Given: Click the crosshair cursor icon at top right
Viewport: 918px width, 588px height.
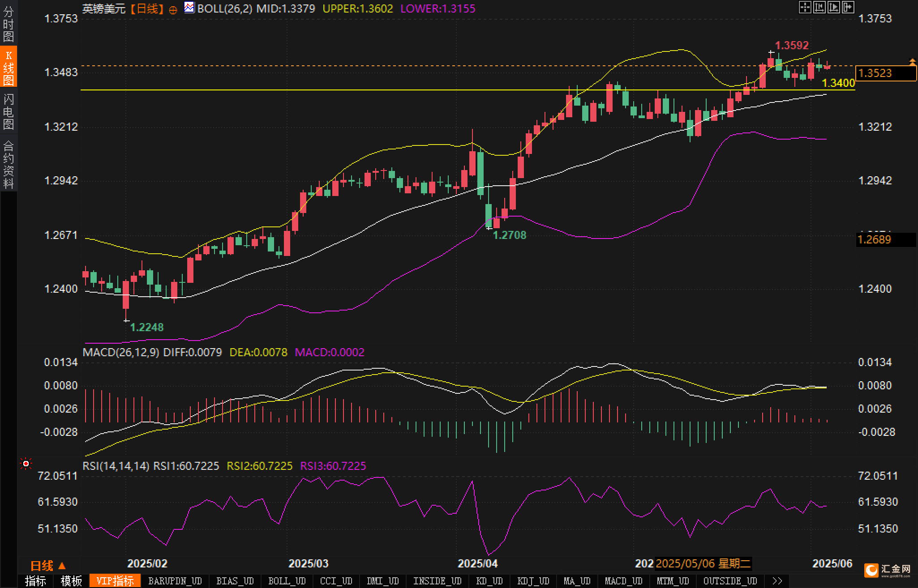Looking at the screenshot, I should coord(805,7).
